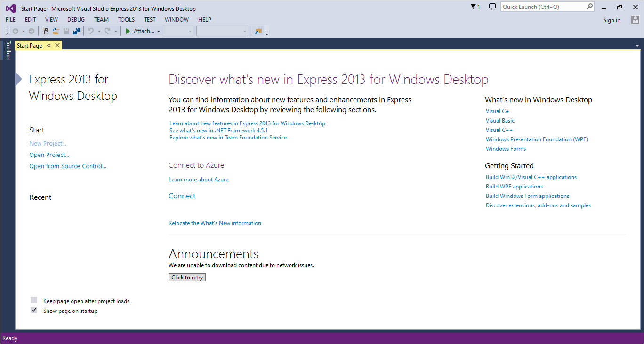Uncheck Show page on startup
This screenshot has height=344, width=644.
coord(34,311)
